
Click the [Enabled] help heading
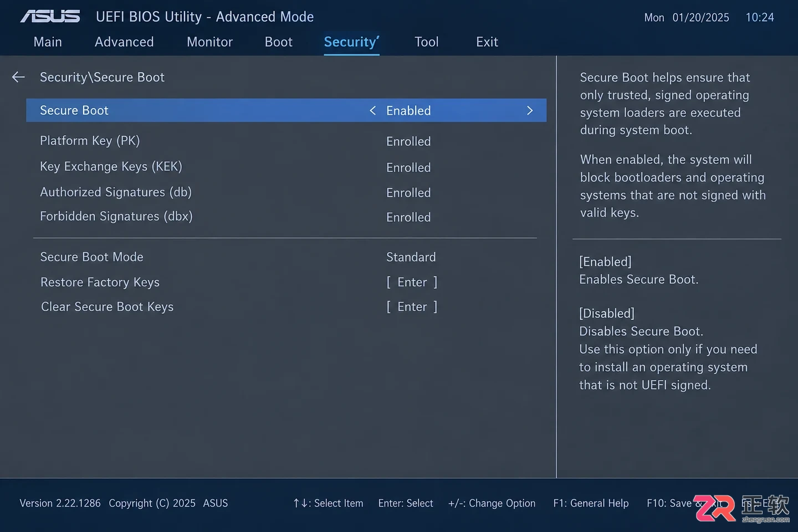[605, 262]
